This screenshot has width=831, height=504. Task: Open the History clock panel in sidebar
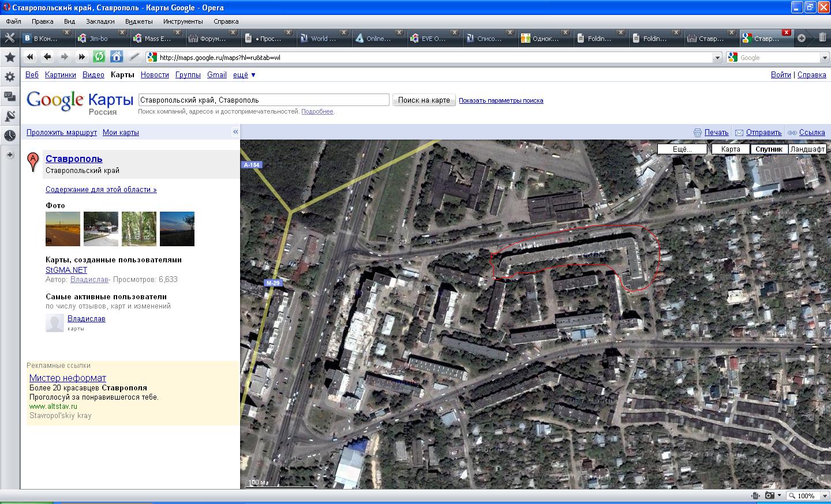point(10,136)
